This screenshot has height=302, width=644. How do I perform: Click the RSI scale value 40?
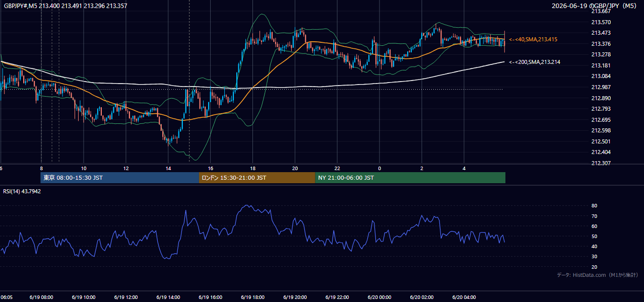click(x=594, y=246)
